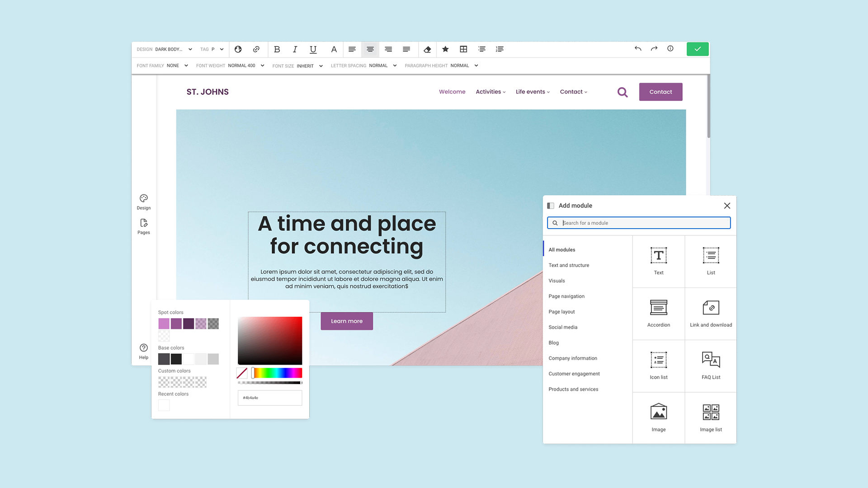The width and height of the screenshot is (868, 488).
Task: Select the underline formatting icon
Action: 313,49
